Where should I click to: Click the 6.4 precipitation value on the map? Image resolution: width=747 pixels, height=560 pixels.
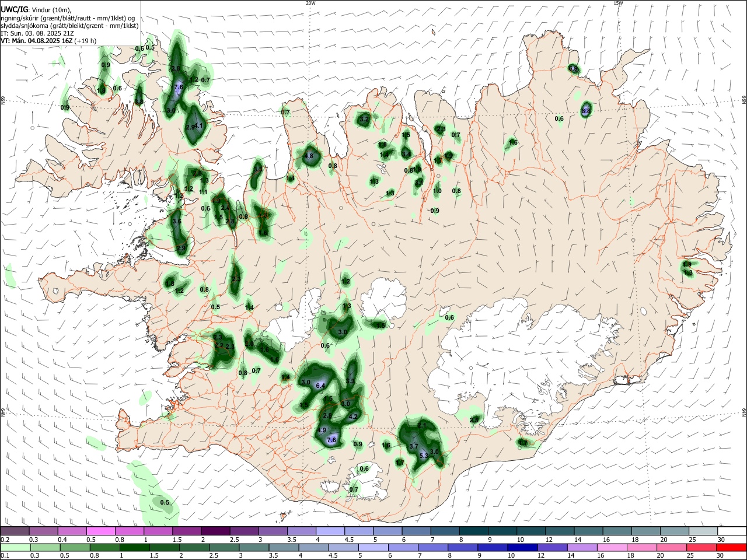(320, 386)
